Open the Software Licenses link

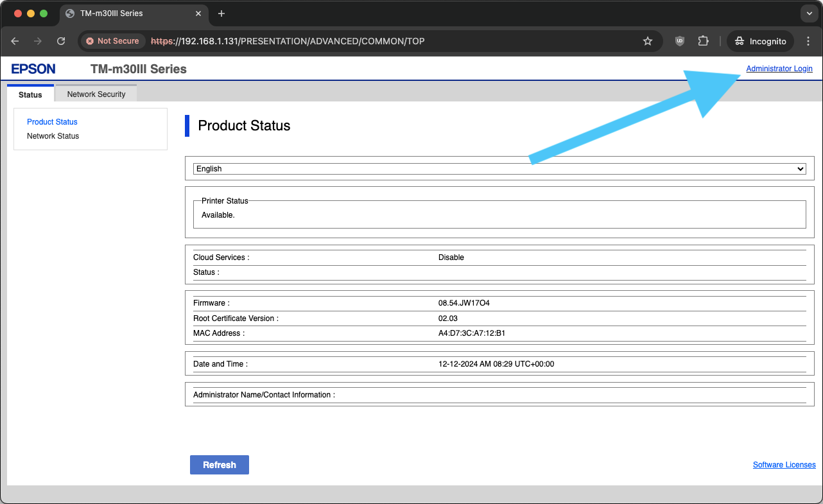pos(784,465)
